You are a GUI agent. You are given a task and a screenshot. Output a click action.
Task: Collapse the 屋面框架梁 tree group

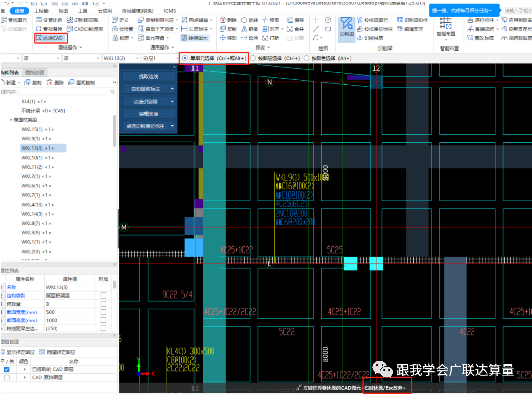click(11, 120)
